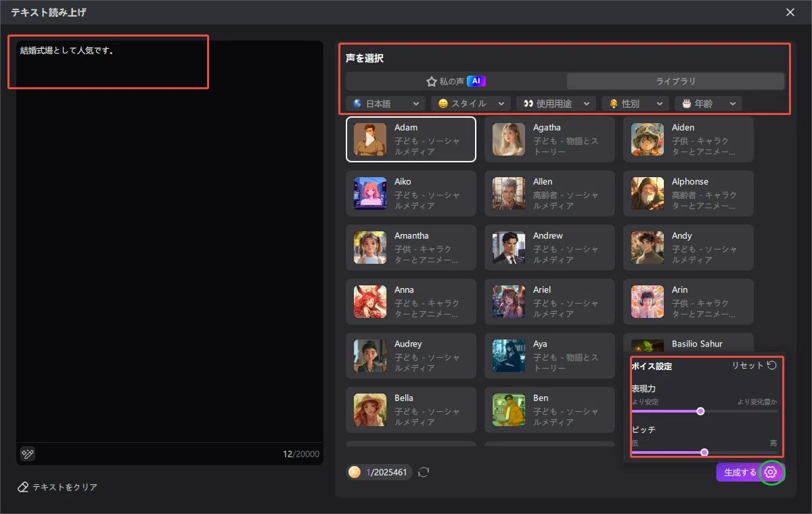Select the Adam voice card
This screenshot has height=514, width=812.
tap(411, 139)
